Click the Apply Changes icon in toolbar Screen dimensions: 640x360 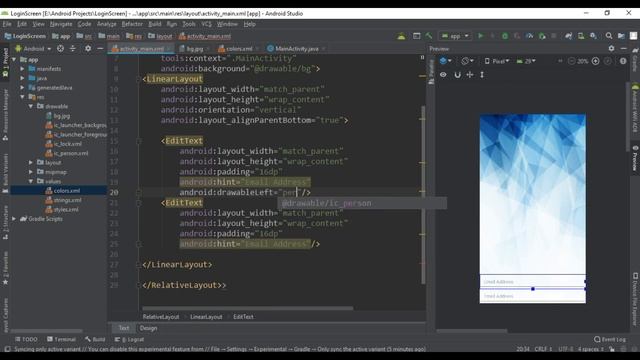[493, 36]
